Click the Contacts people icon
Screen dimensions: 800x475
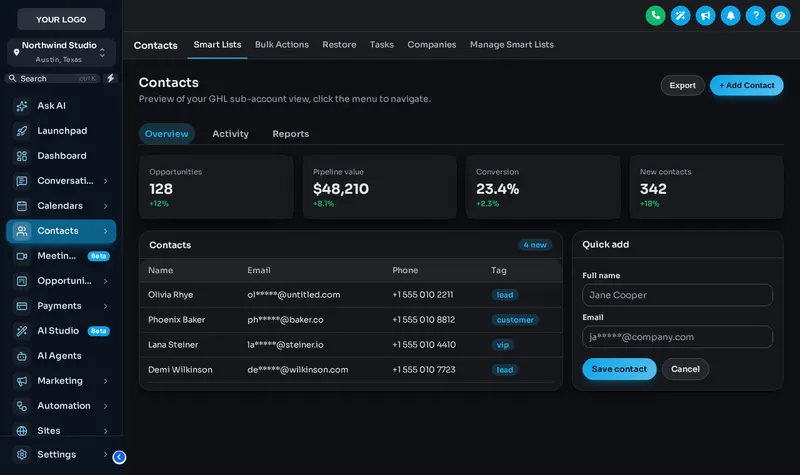(x=22, y=231)
